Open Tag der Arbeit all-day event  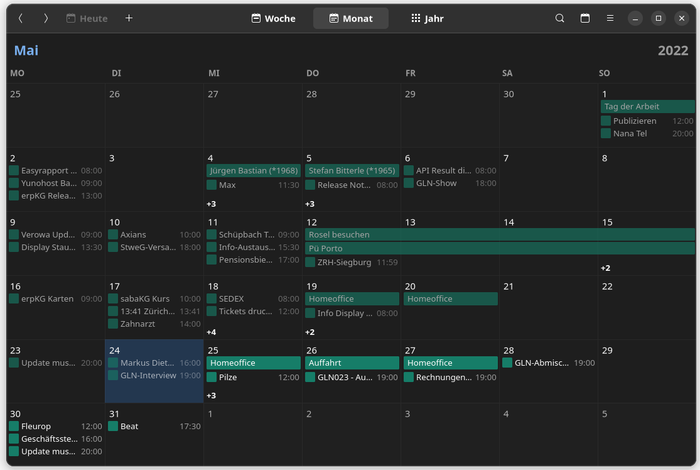coord(647,106)
